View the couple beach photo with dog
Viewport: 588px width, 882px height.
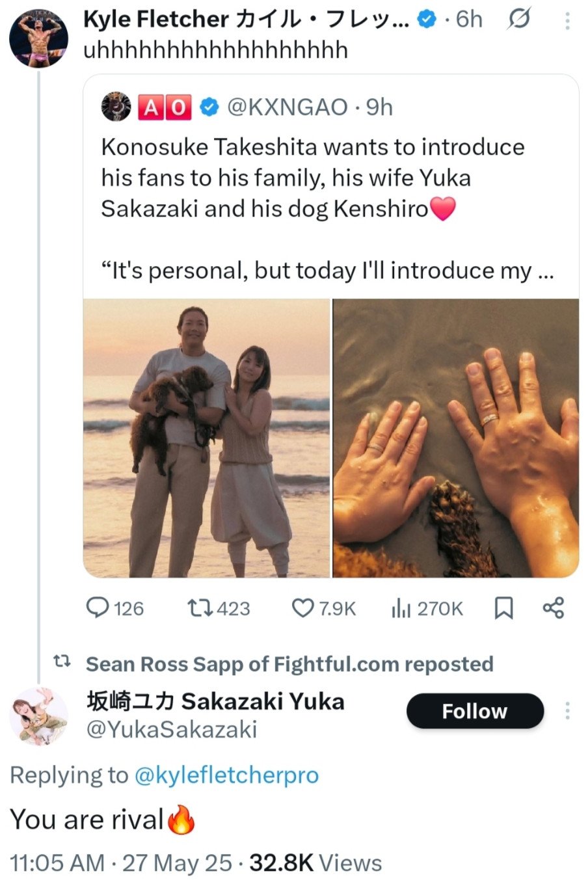(x=207, y=438)
